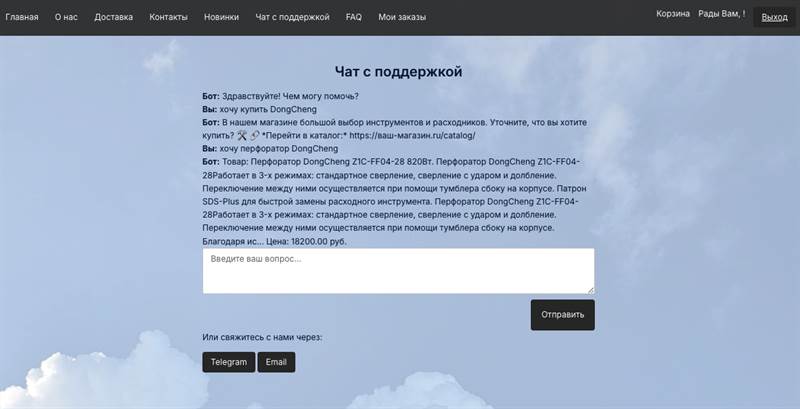
Task: Go to the О нас page
Action: click(66, 17)
